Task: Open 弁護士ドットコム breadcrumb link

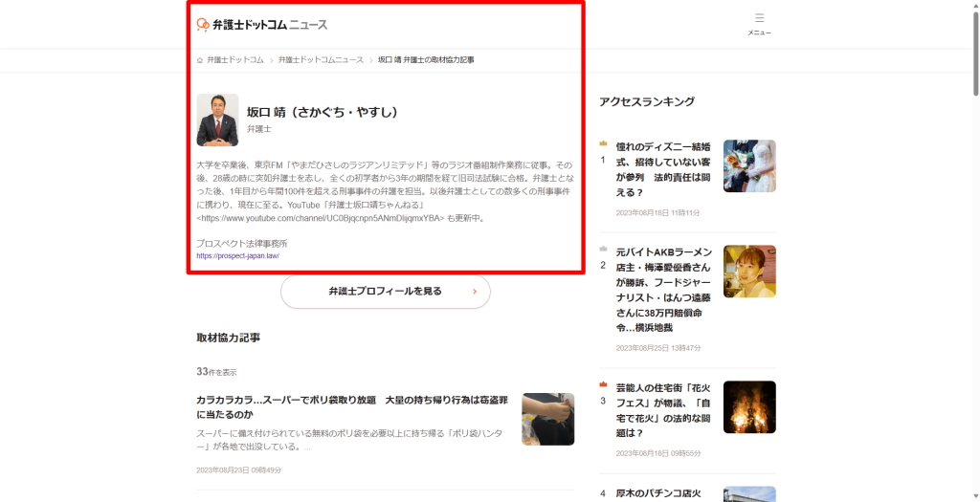Action: (x=235, y=60)
